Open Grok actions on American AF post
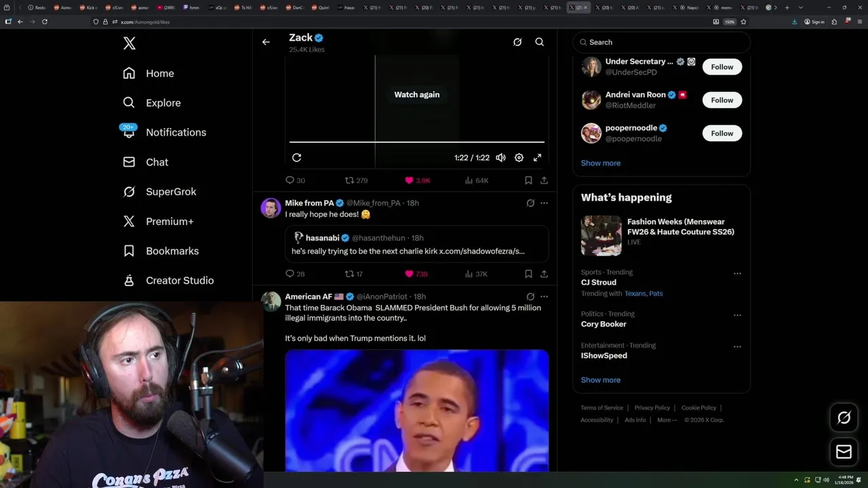This screenshot has height=488, width=868. pos(530,296)
